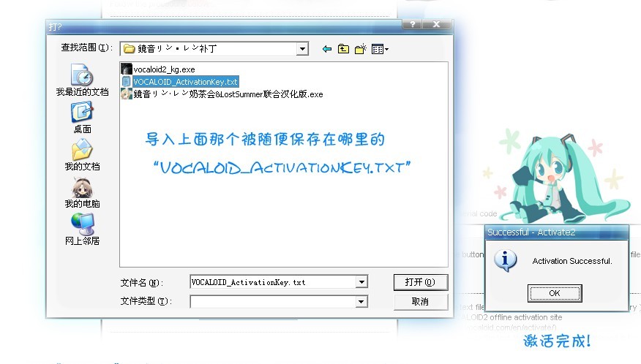The width and height of the screenshot is (641, 364).
Task: Select VOCALOID_ActivationKey.txt in file list
Action: click(x=180, y=82)
